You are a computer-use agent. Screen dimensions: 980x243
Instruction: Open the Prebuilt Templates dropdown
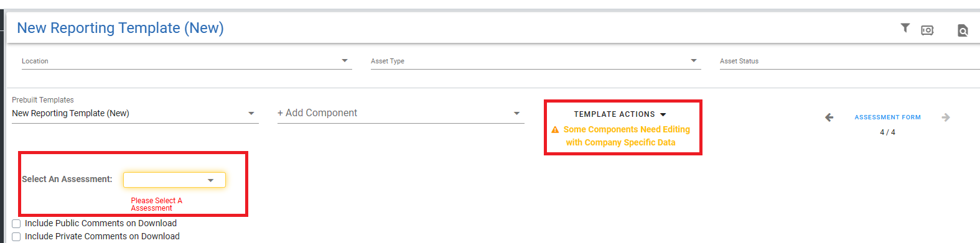pyautogui.click(x=135, y=113)
